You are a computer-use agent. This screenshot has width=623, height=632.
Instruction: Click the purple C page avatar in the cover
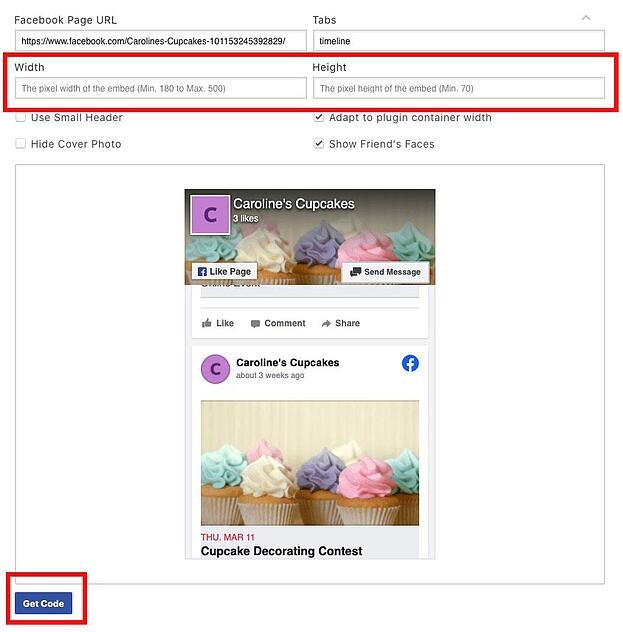(210, 215)
